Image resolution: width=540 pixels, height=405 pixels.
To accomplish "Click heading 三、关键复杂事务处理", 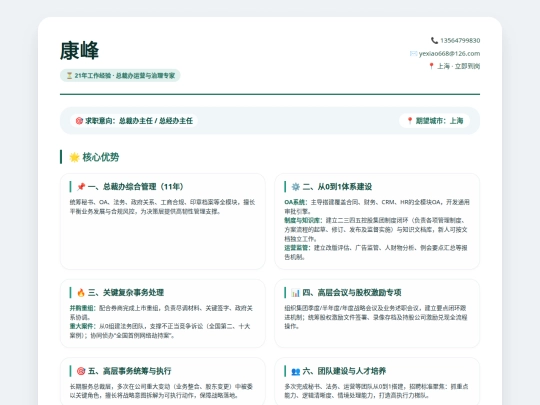I will (126, 292).
